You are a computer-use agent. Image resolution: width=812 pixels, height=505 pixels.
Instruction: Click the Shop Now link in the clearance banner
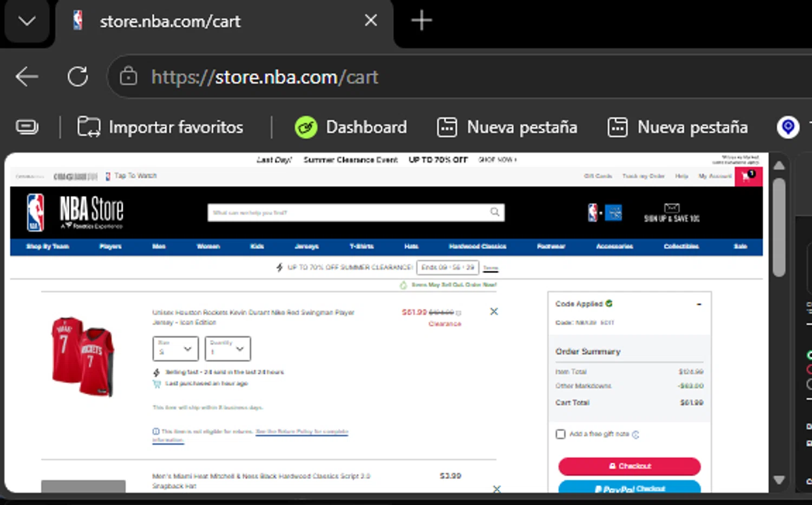pos(497,160)
